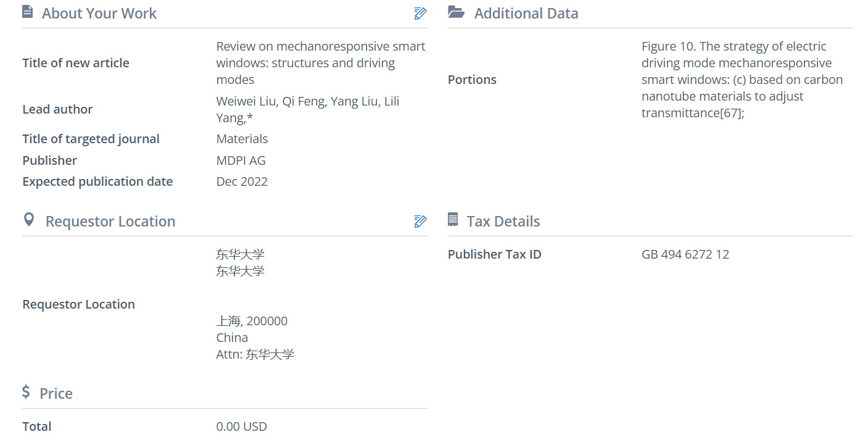Click edit pencil icon for Requestor Location
The width and height of the screenshot is (868, 445).
(420, 222)
